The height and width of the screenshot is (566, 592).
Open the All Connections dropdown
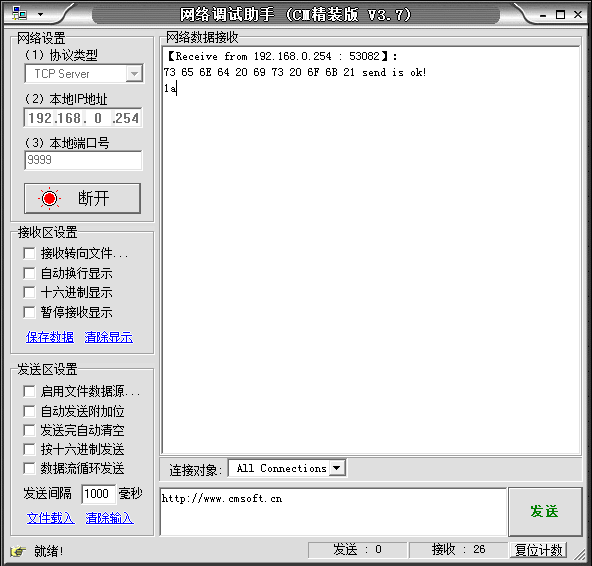[337, 468]
